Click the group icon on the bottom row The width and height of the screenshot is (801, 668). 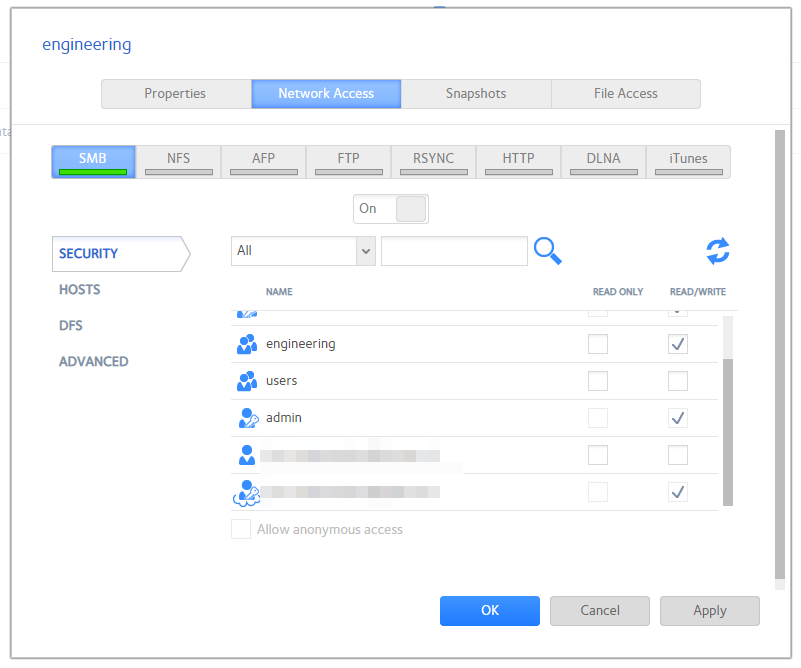click(x=246, y=492)
